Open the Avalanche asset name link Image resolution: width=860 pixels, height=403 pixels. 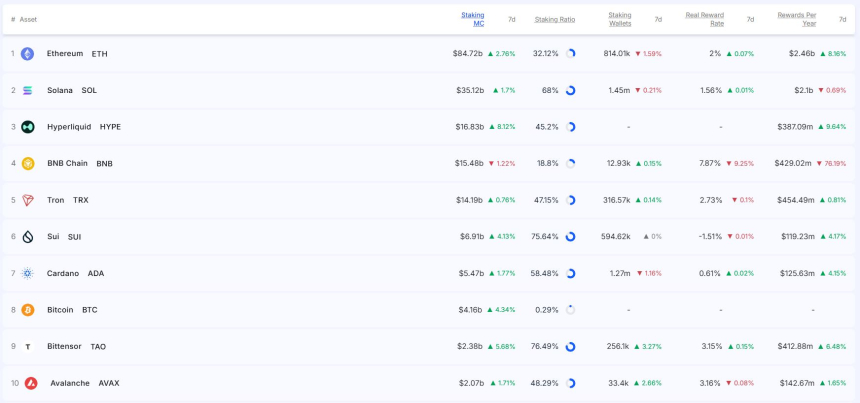[70, 383]
